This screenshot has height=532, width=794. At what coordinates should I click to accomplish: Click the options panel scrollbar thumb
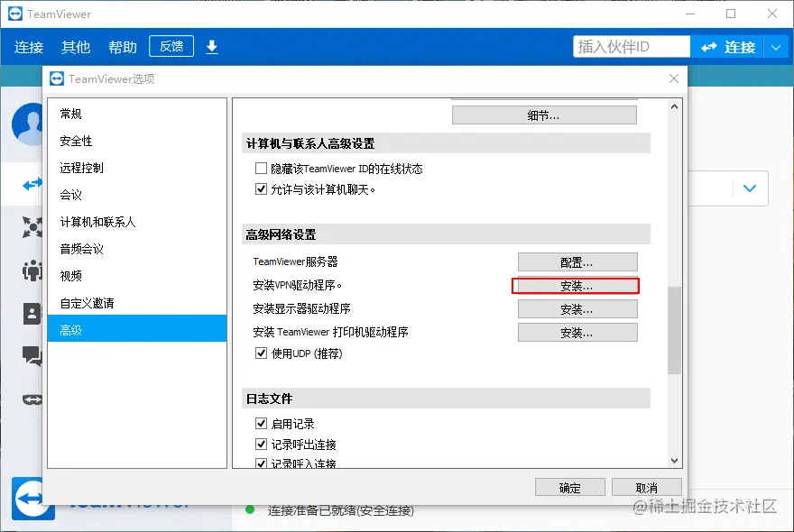point(674,330)
